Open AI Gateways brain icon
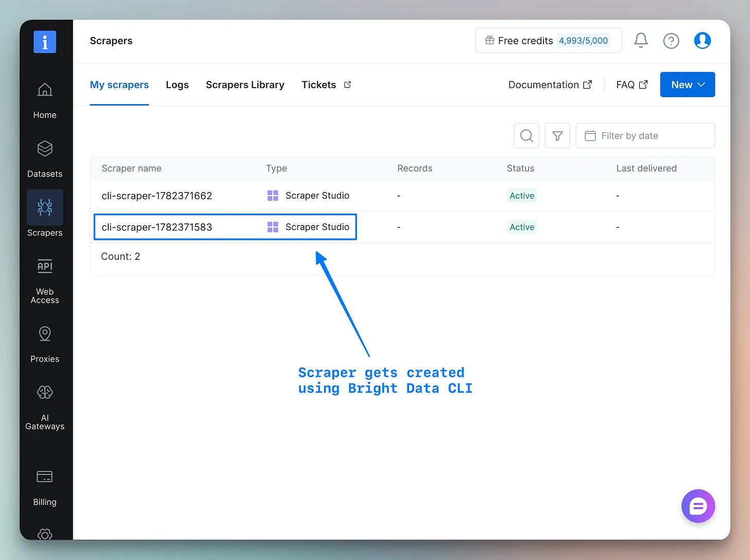 (45, 393)
